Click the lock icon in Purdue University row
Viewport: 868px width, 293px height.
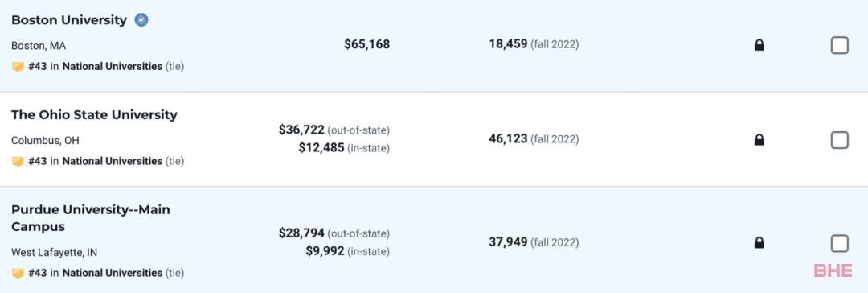[759, 242]
